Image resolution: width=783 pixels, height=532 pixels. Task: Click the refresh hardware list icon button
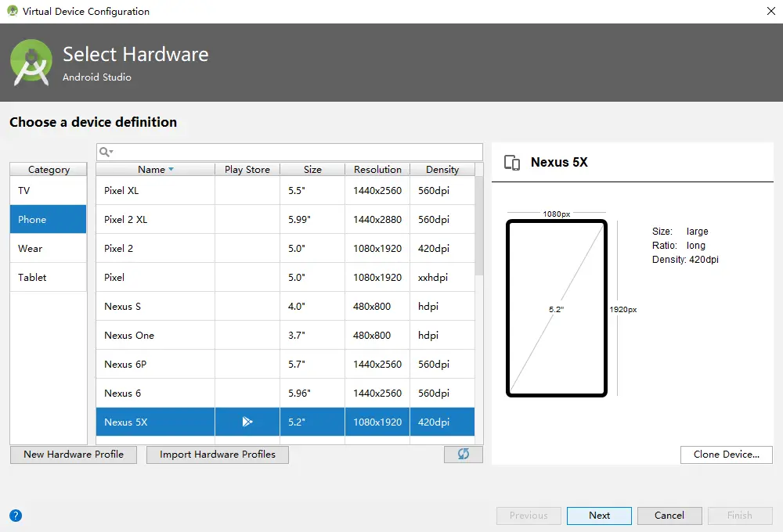pyautogui.click(x=464, y=454)
